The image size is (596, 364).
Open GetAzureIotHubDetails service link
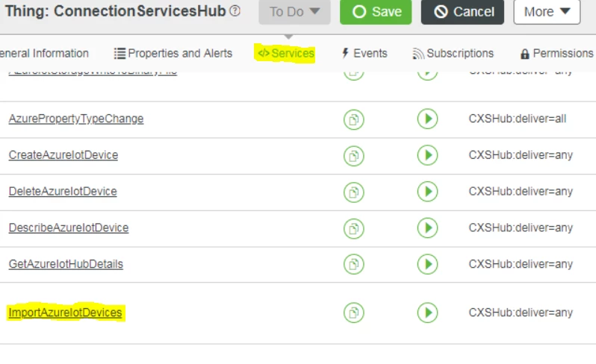pyautogui.click(x=66, y=264)
